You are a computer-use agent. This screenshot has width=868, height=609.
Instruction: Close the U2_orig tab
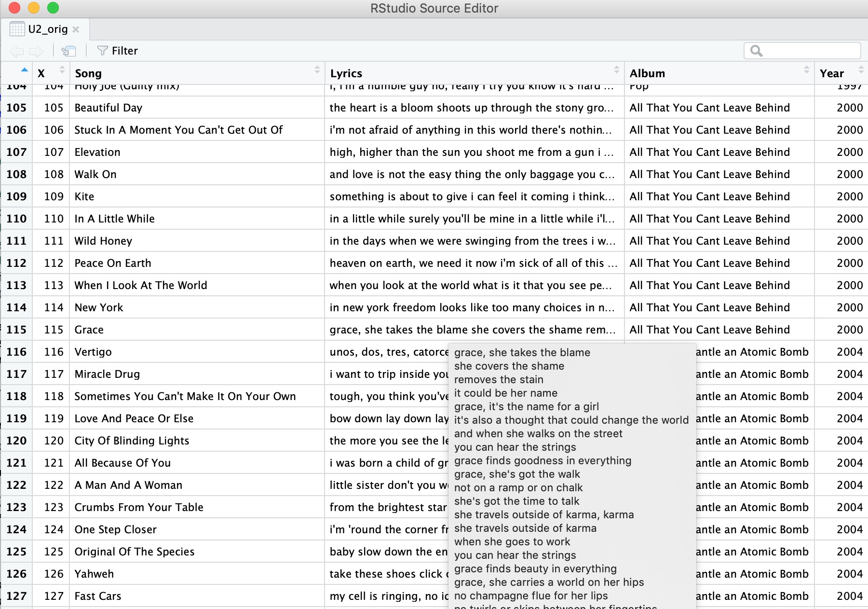76,29
